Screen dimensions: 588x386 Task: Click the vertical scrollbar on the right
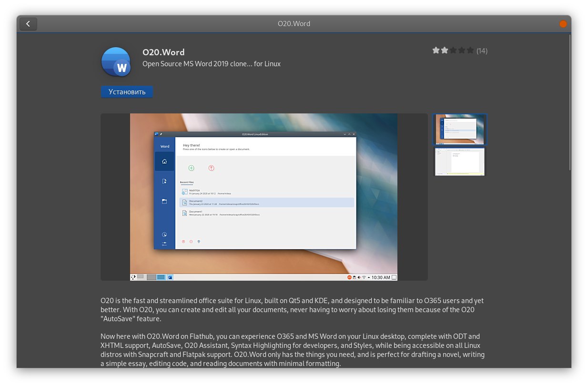coord(569,102)
